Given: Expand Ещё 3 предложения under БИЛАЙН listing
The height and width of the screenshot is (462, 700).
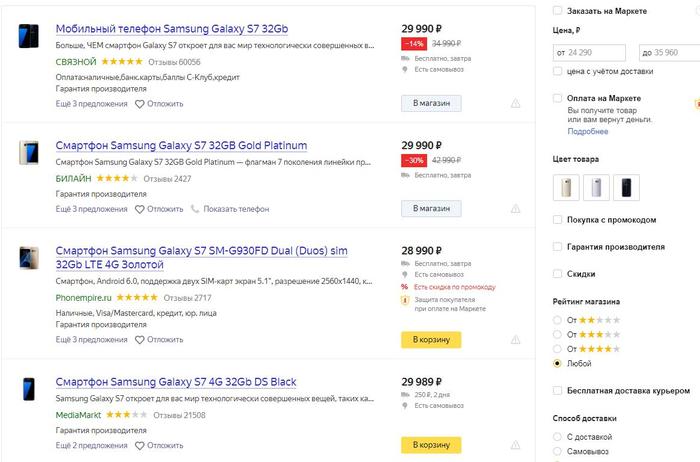Looking at the screenshot, I should click(92, 209).
